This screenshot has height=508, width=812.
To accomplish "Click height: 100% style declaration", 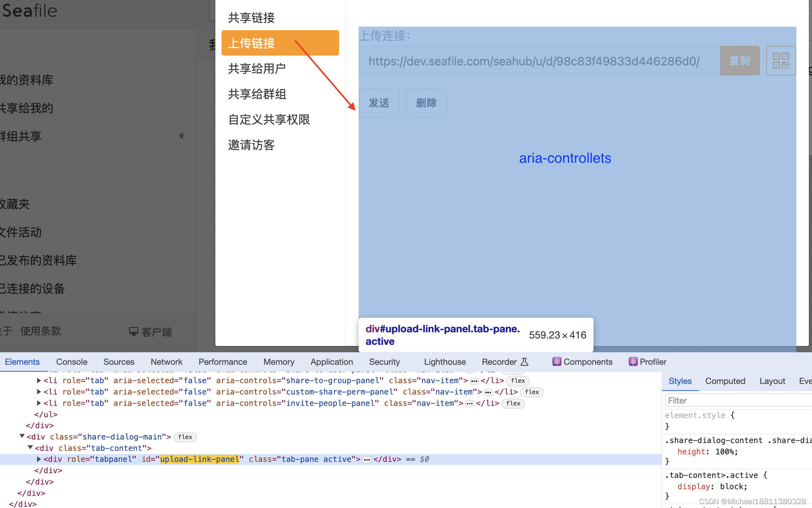I will [x=707, y=452].
